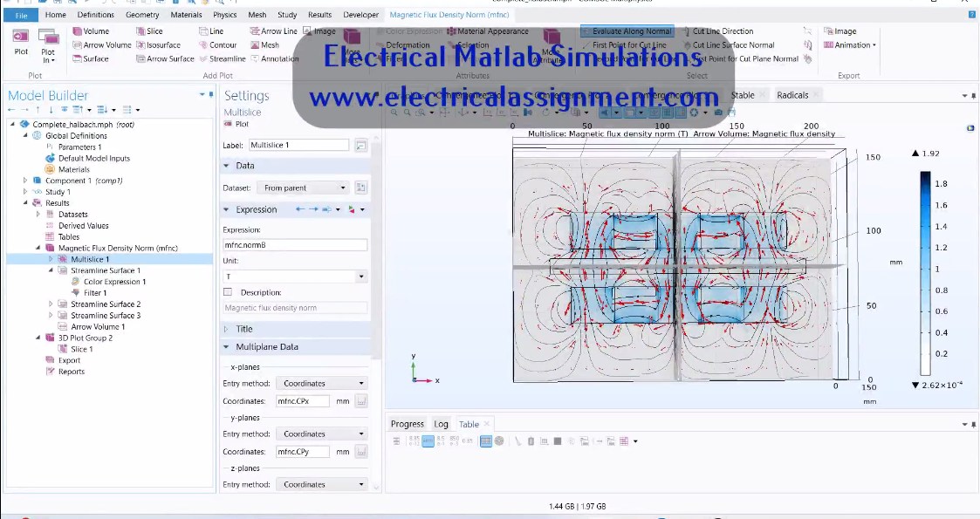Viewport: 980px width, 519px height.
Task: Expand the Streamline Surface 2 node
Action: click(51, 304)
